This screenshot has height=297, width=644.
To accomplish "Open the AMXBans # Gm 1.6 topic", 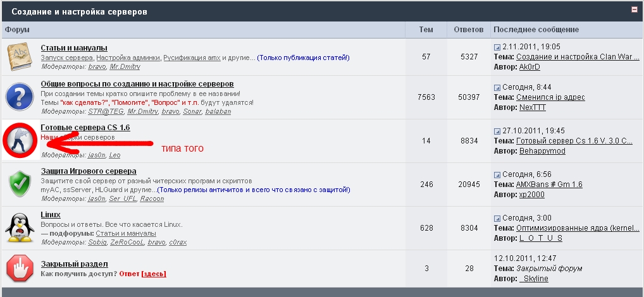I will (549, 185).
